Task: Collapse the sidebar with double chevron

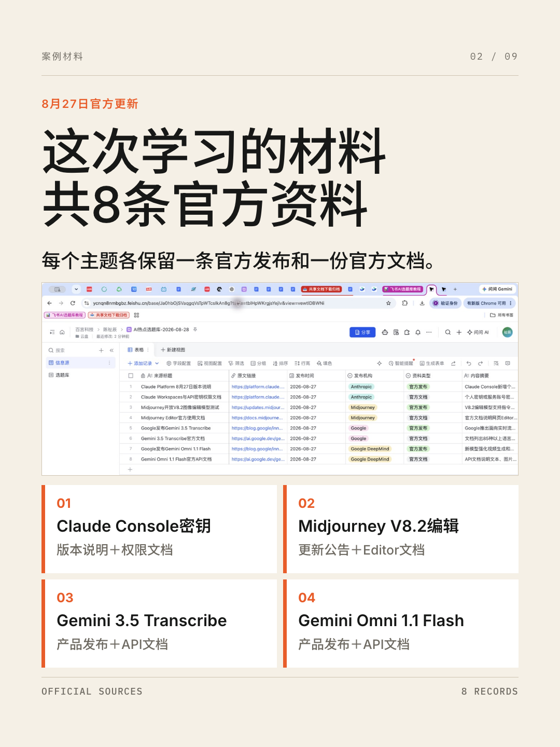Action: [111, 350]
